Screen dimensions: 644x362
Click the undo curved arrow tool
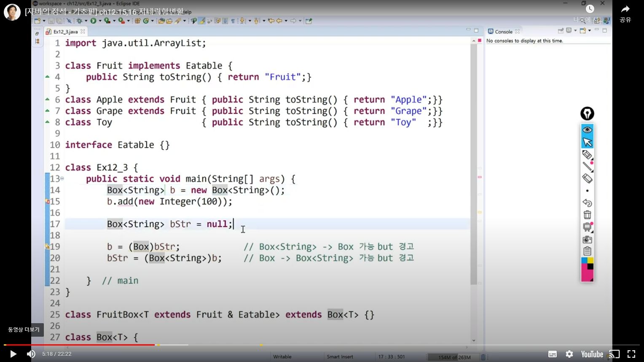(587, 203)
